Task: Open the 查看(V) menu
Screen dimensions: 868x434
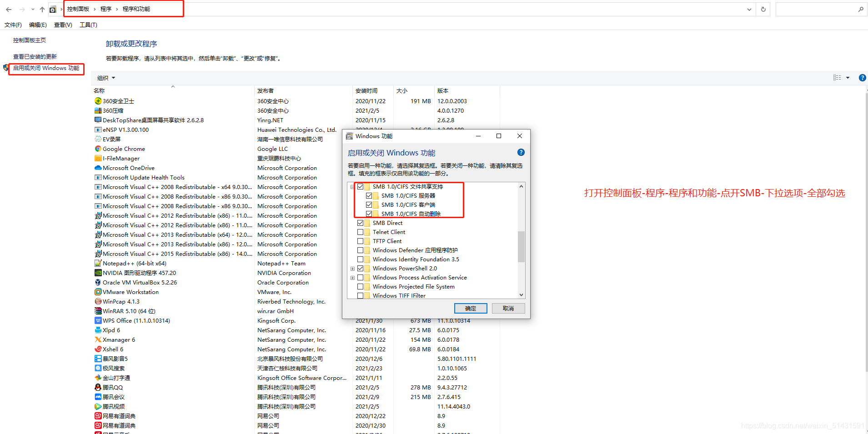Action: pos(63,25)
